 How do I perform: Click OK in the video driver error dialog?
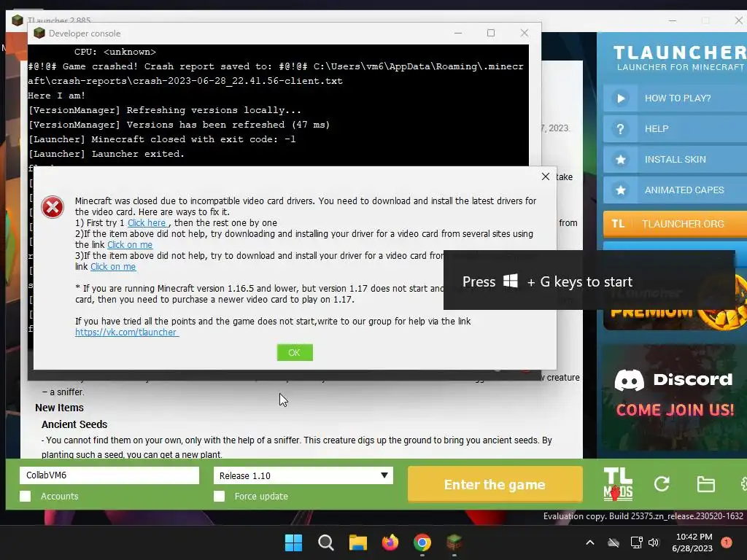[295, 352]
